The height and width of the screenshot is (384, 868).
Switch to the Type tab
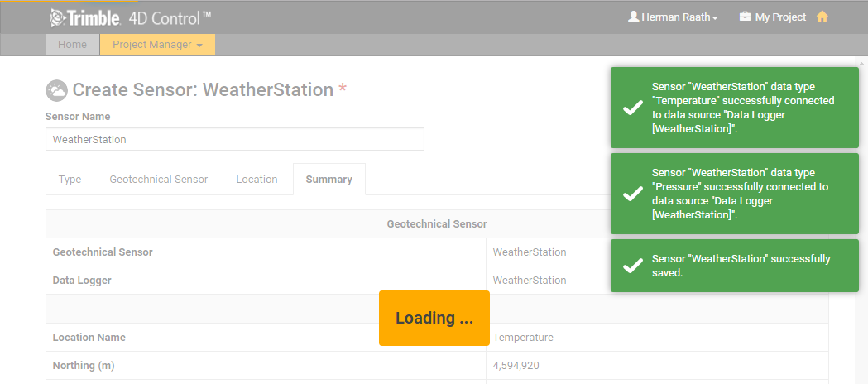pos(70,180)
